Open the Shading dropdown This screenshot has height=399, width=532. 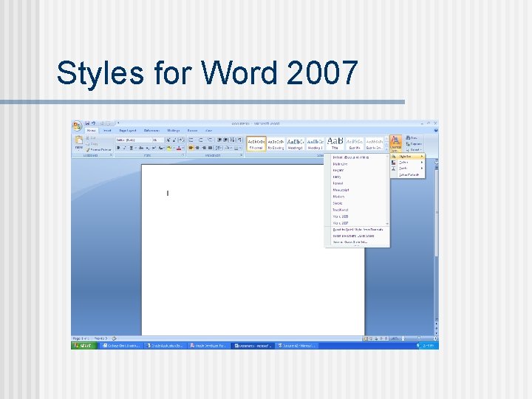pyautogui.click(x=228, y=148)
